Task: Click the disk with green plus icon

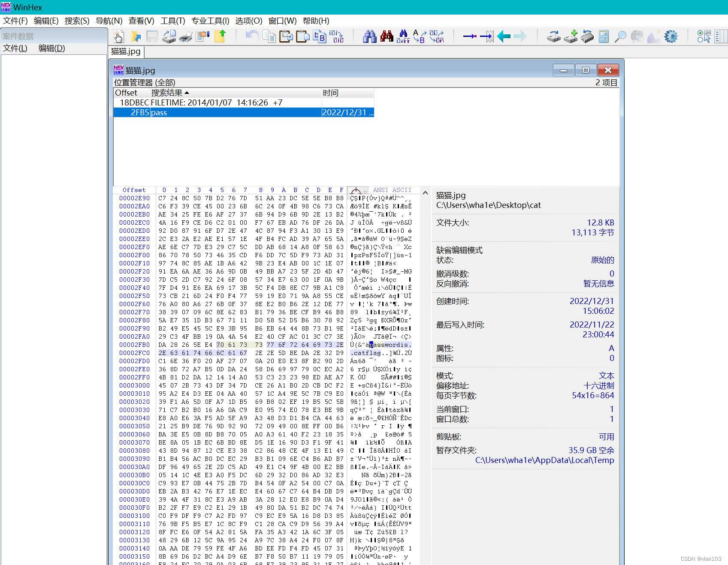Action: click(571, 36)
